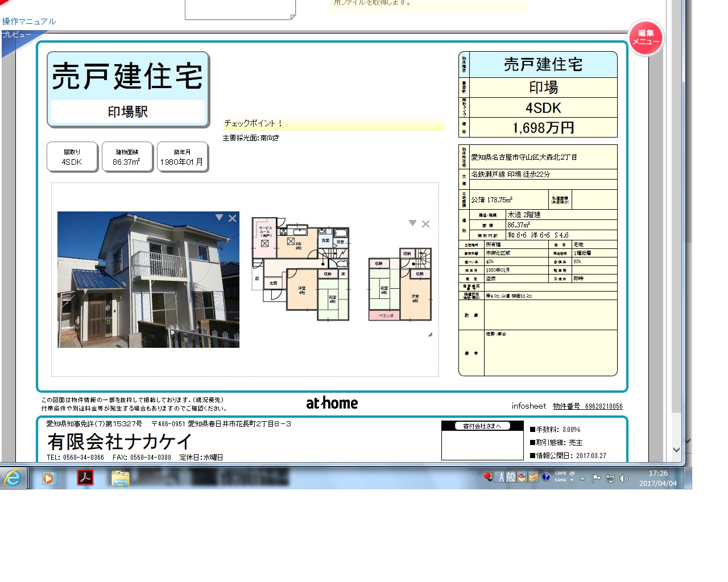Launch Internet Explorer from the taskbar
728x582 pixels.
pyautogui.click(x=13, y=478)
